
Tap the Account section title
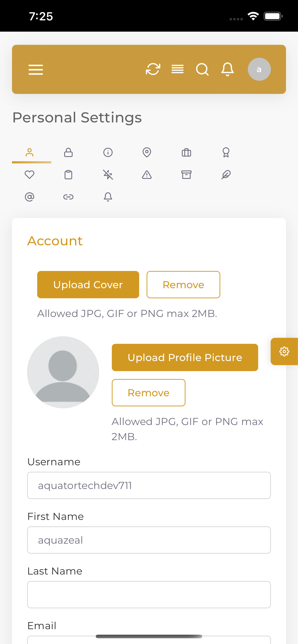tap(55, 241)
